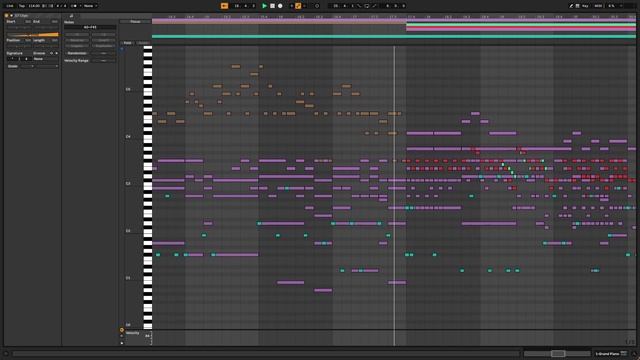Click the horizontal scrollbar at the bottom
The width and height of the screenshot is (640, 360).
point(266,353)
